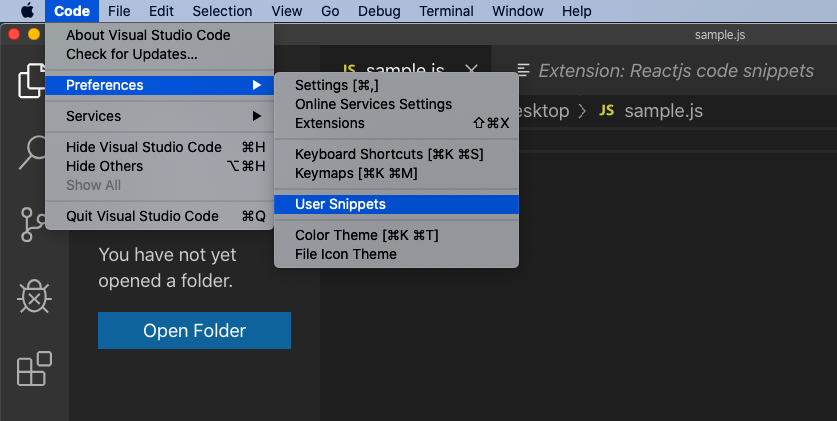
Task: Click the Code menu in menu bar
Action: tap(72, 11)
